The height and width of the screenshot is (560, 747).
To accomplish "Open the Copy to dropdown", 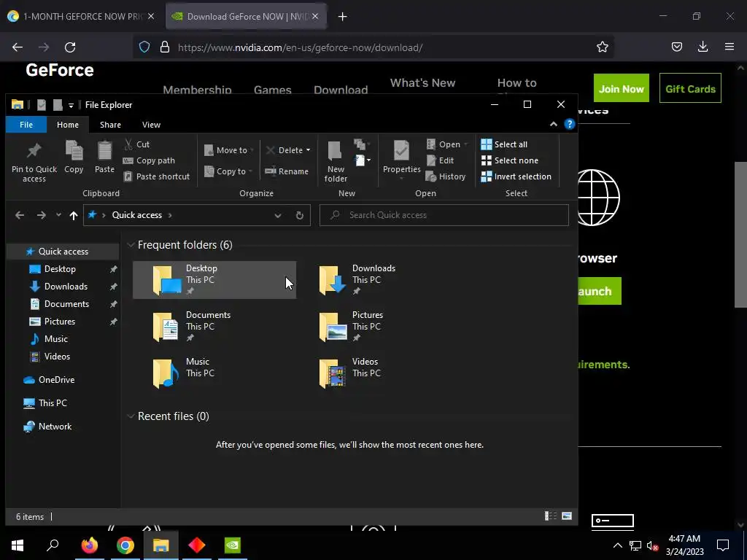I will 228,171.
